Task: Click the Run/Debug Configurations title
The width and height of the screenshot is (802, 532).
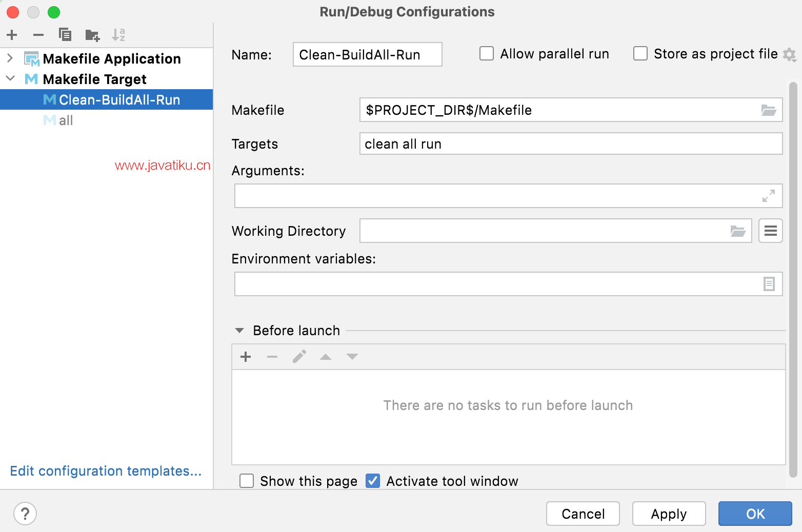Action: (407, 12)
